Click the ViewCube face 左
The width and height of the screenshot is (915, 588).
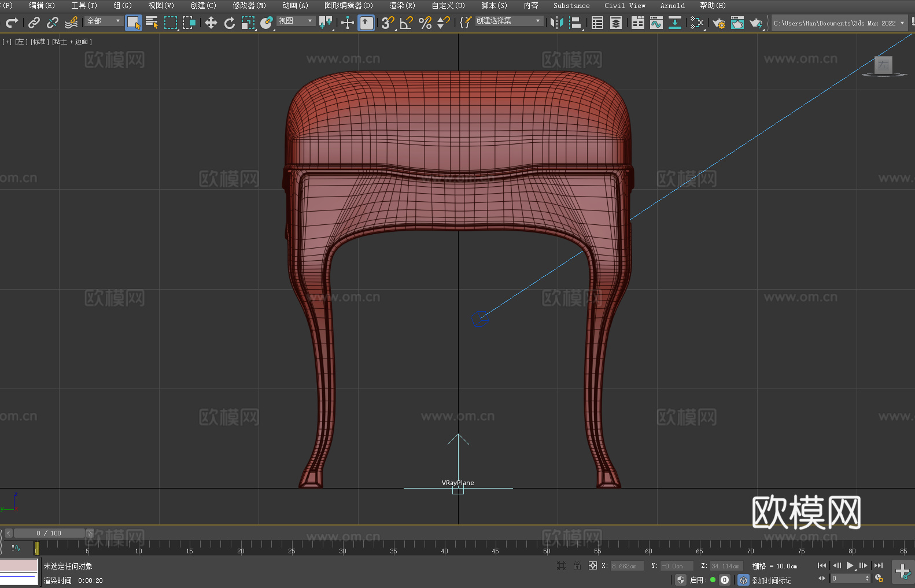click(x=883, y=65)
